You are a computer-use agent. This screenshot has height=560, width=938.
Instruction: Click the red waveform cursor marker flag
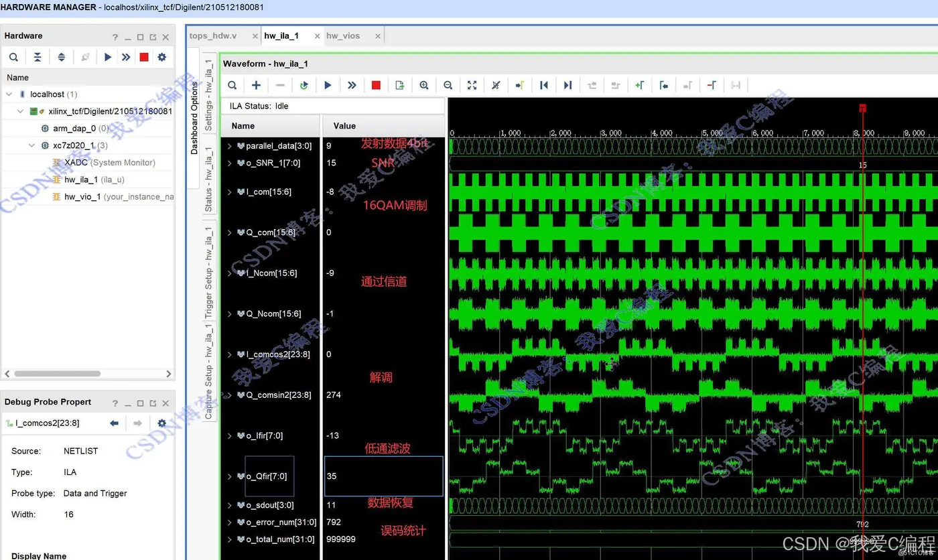tap(863, 108)
